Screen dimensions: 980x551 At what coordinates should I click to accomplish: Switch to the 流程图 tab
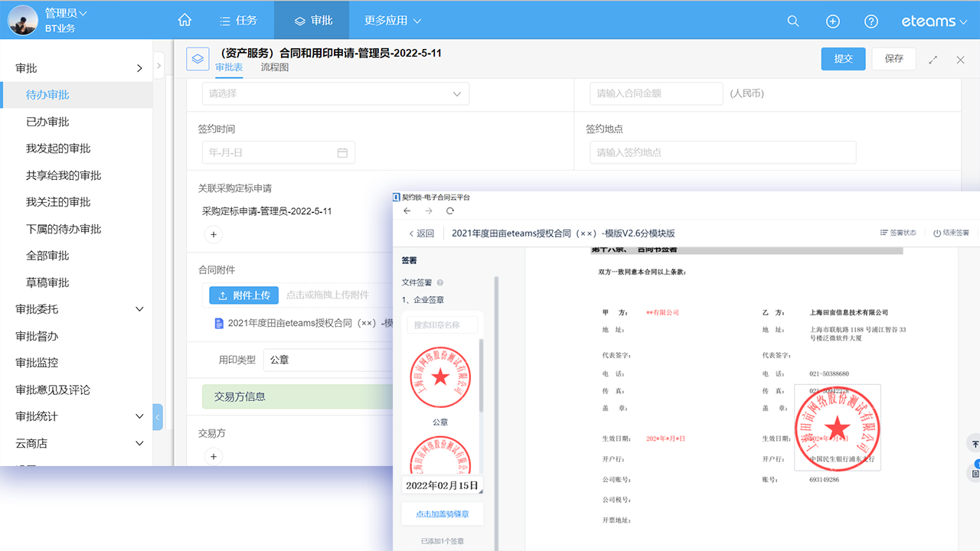point(275,67)
